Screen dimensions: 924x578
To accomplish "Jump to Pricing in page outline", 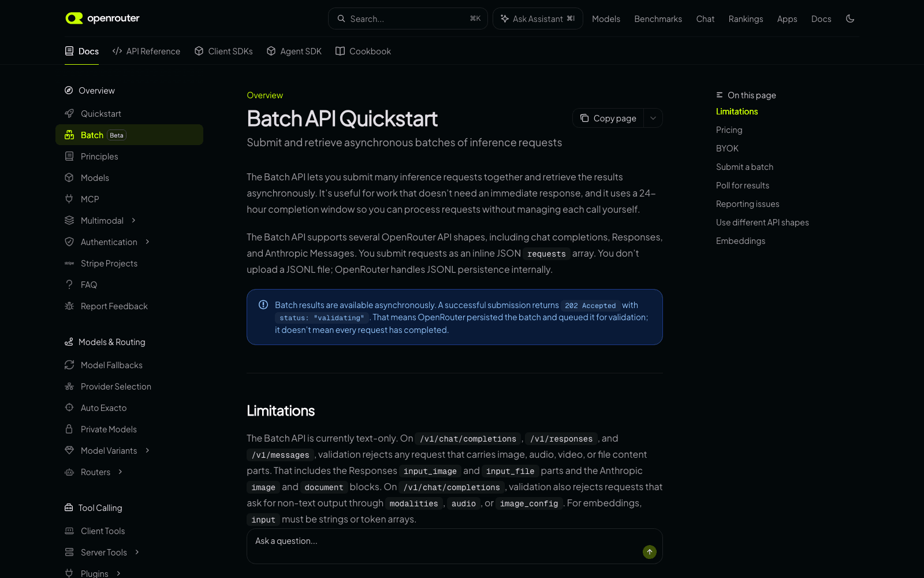I will click(x=729, y=130).
